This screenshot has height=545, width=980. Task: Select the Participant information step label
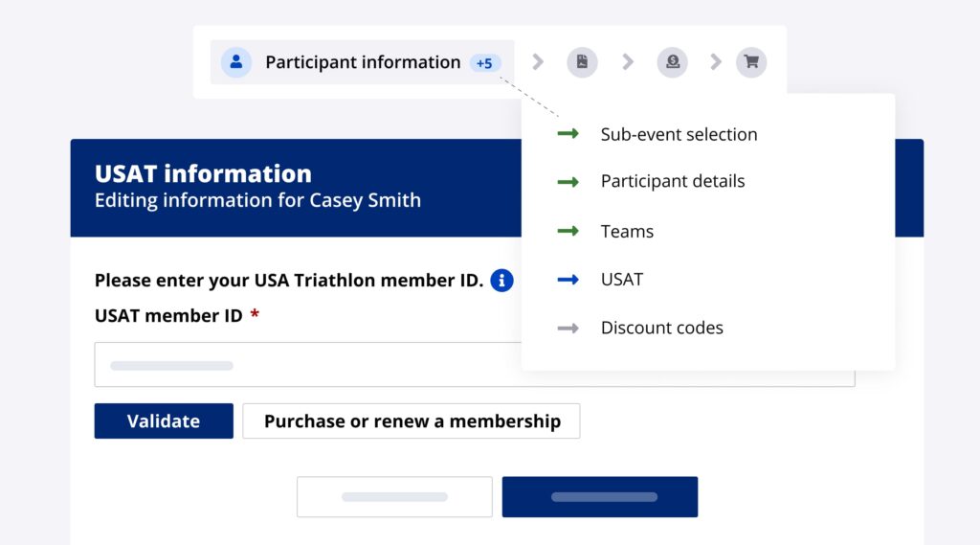(363, 62)
